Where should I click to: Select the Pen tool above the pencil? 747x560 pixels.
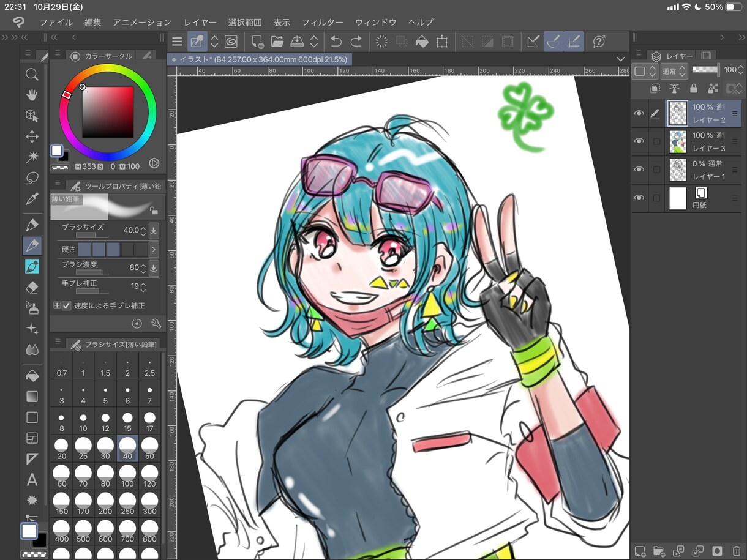pos(32,225)
